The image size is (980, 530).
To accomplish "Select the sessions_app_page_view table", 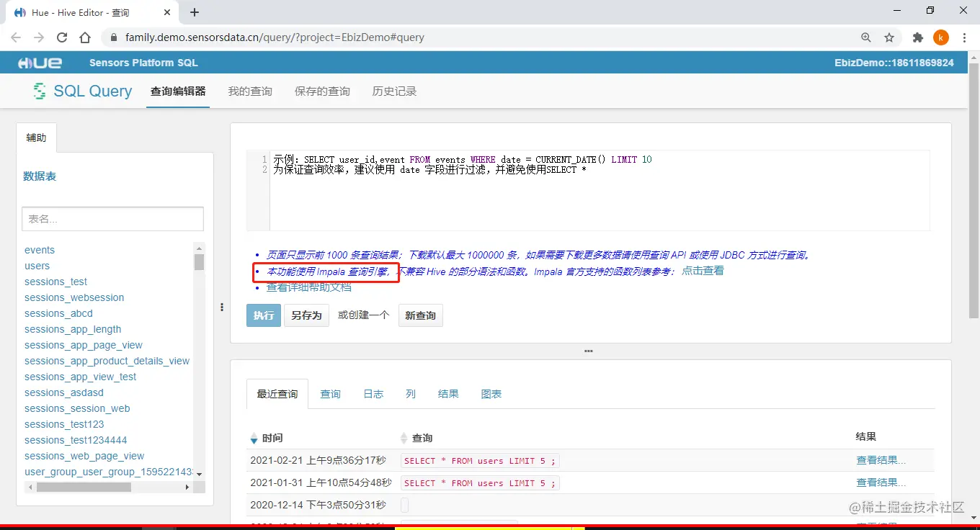I will click(x=84, y=345).
